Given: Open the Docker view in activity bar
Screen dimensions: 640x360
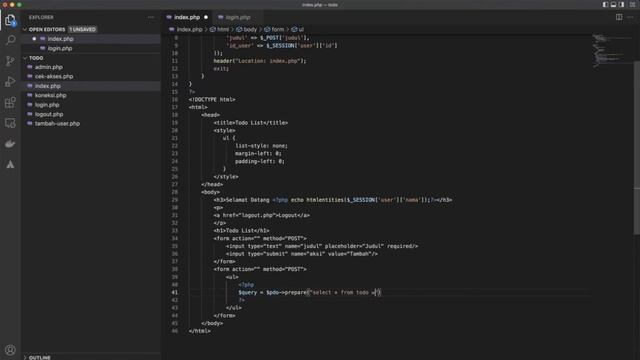Looking at the screenshot, I should pyautogui.click(x=10, y=144).
